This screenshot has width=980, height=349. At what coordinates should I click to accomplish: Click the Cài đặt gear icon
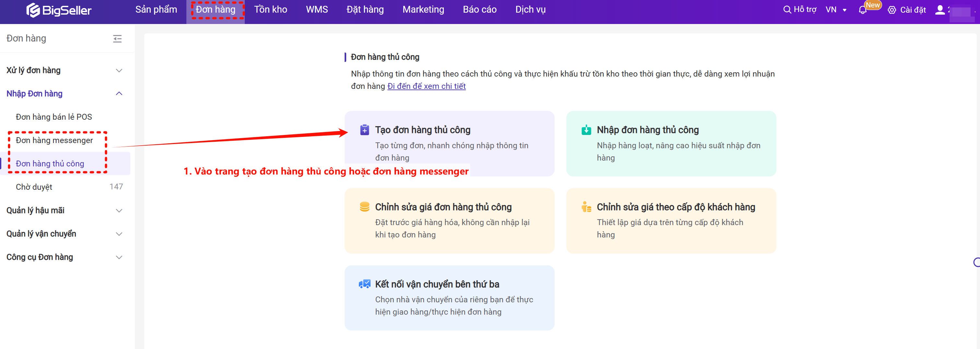coord(892,10)
